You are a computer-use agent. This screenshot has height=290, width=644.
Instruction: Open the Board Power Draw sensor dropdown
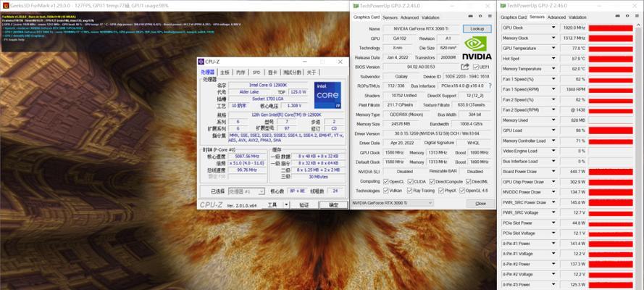553,171
